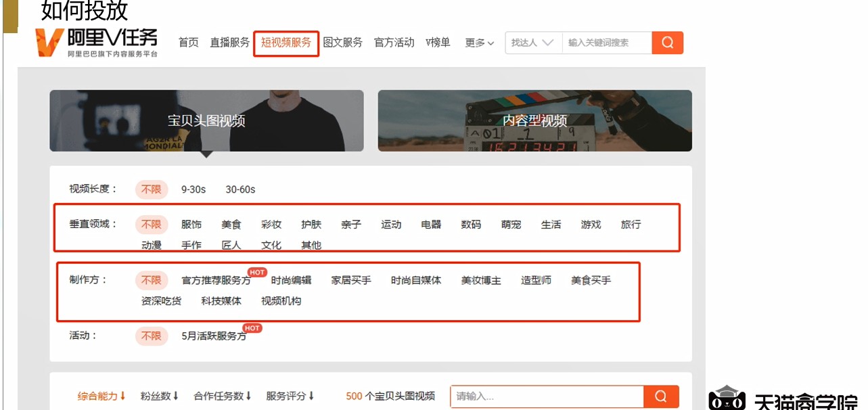Sort results by 粉丝数

[159, 396]
